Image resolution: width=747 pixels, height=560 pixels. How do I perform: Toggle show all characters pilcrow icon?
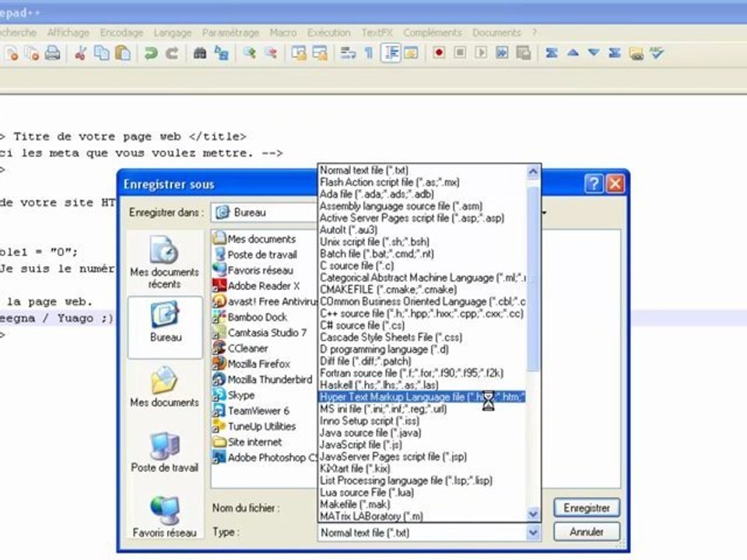[x=369, y=53]
